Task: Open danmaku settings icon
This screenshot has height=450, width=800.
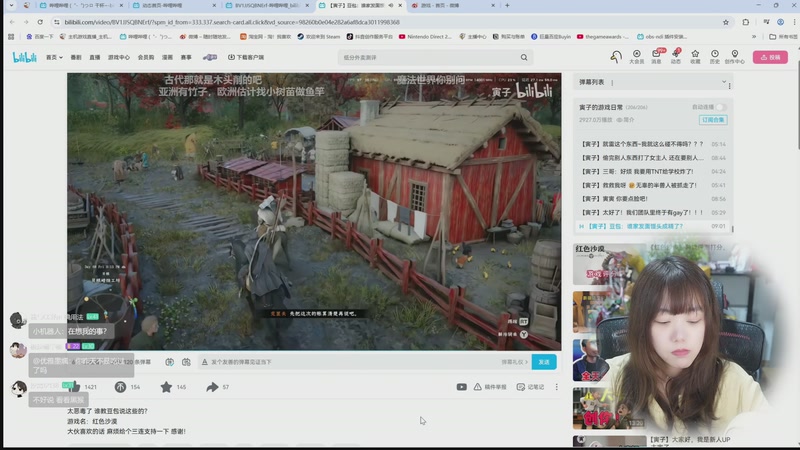Action: (x=186, y=362)
